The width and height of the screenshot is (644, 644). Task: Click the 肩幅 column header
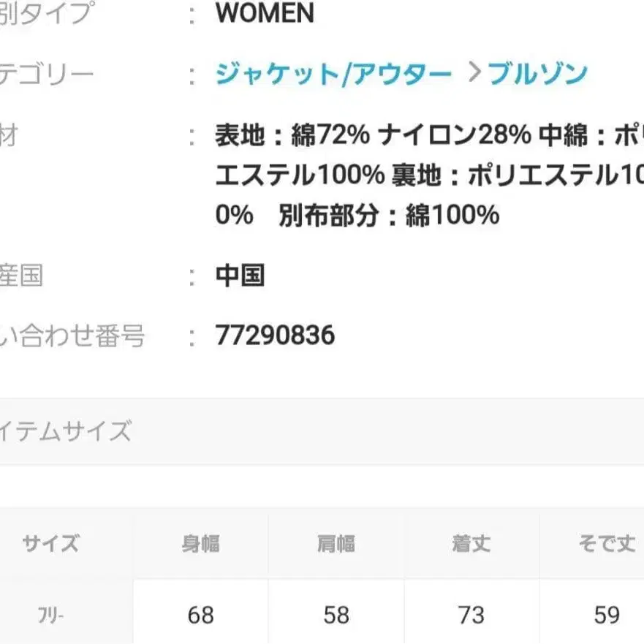[337, 542]
